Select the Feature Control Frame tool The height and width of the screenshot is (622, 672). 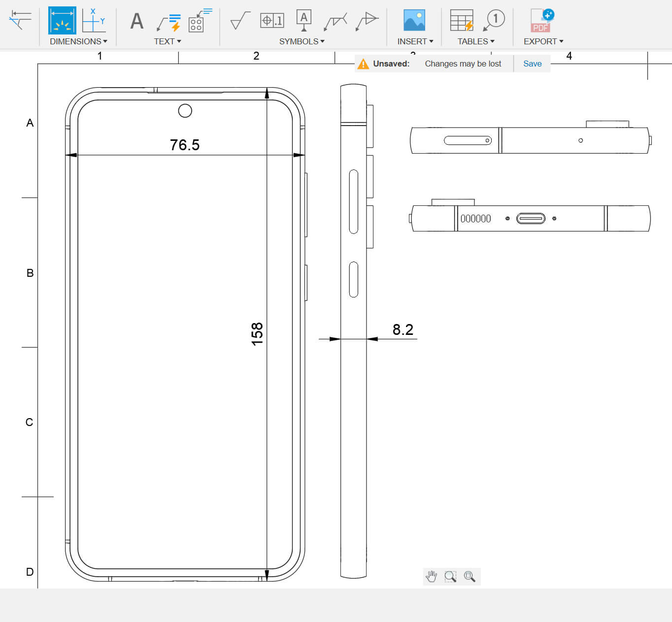[271, 21]
